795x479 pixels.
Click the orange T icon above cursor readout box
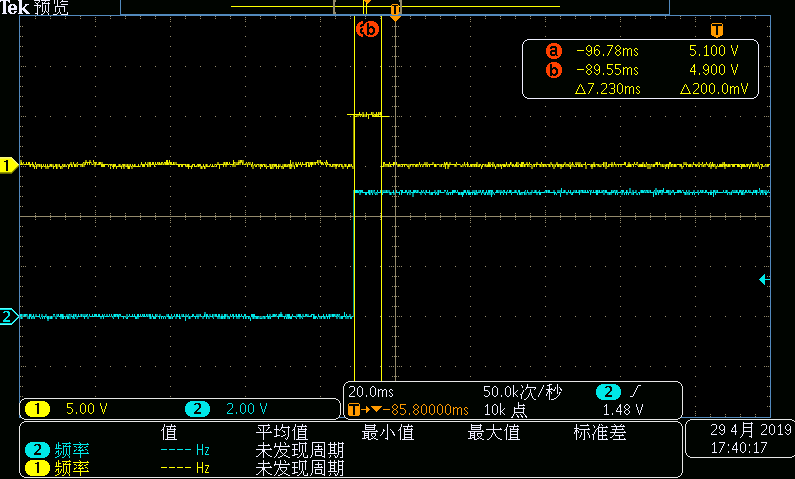[x=716, y=30]
